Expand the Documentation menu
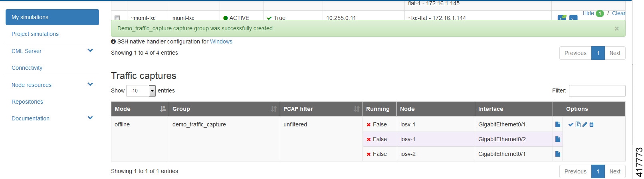This screenshot has width=644, height=179. tap(90, 118)
